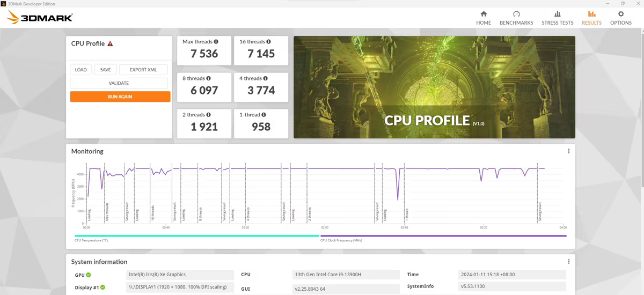Click the 2 threads score 1 921

[x=204, y=127]
